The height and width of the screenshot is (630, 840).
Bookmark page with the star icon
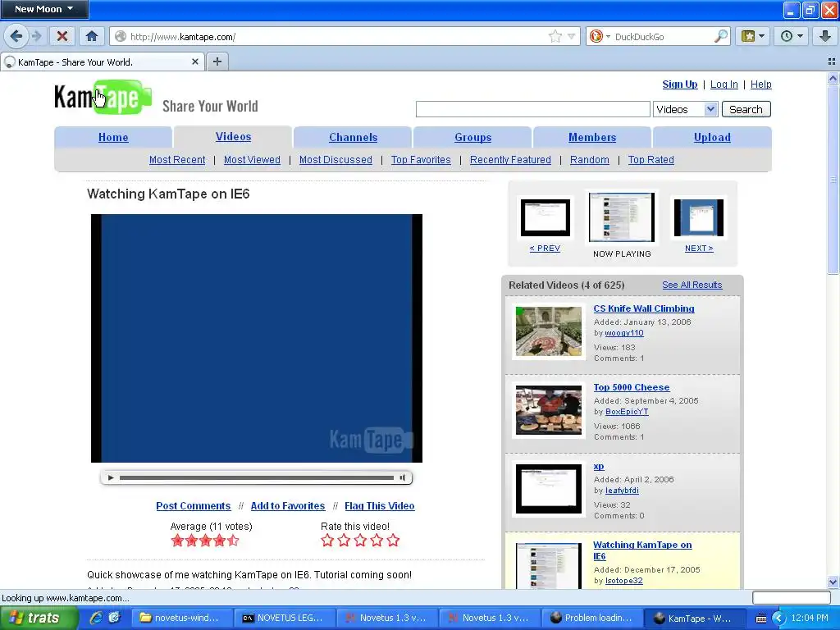555,36
